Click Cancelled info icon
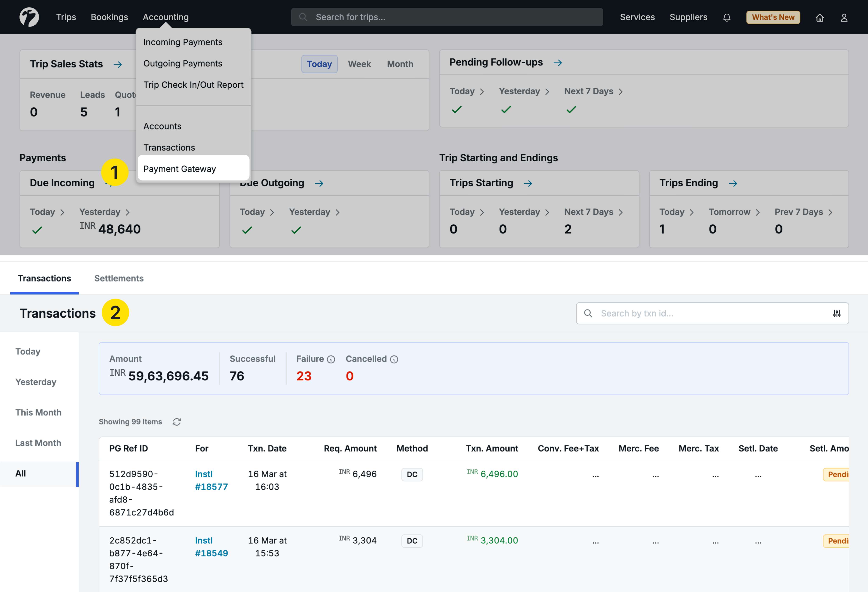The height and width of the screenshot is (592, 868). point(394,360)
